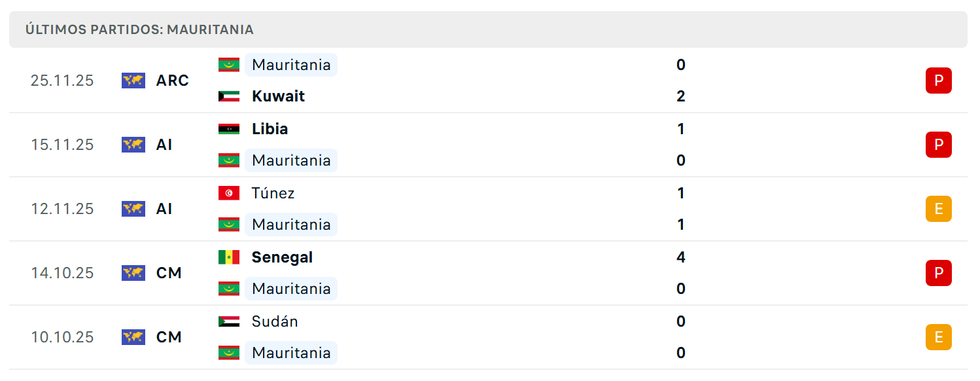
Task: Click Túnez team name
Action: 273,193
